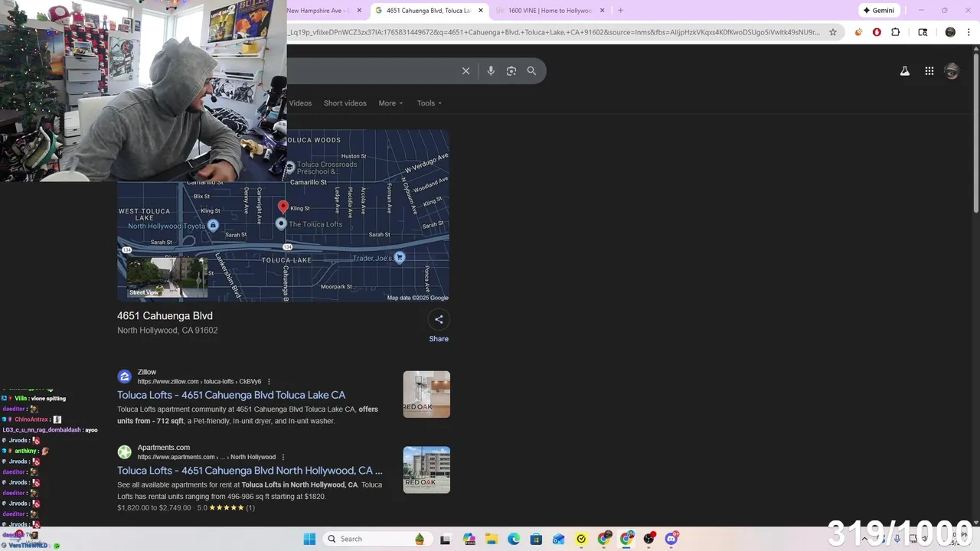The image size is (980, 551).
Task: Bookmark this page with the star
Action: coord(833,32)
